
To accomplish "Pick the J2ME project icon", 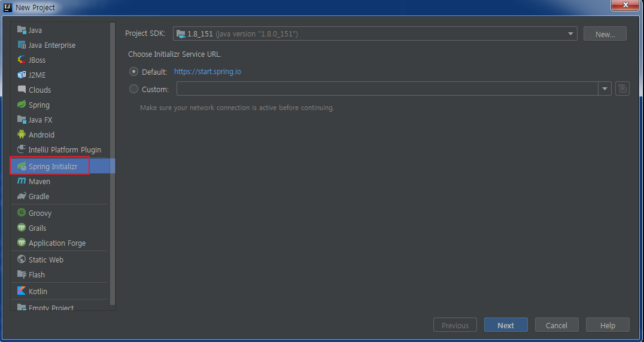I will (x=22, y=75).
